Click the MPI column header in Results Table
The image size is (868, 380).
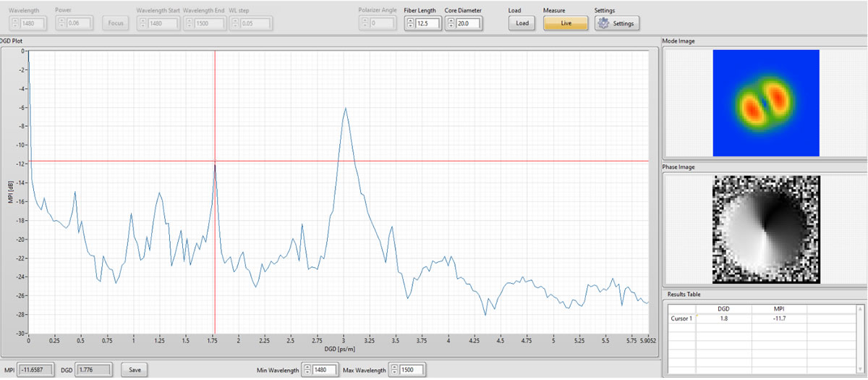pos(779,308)
